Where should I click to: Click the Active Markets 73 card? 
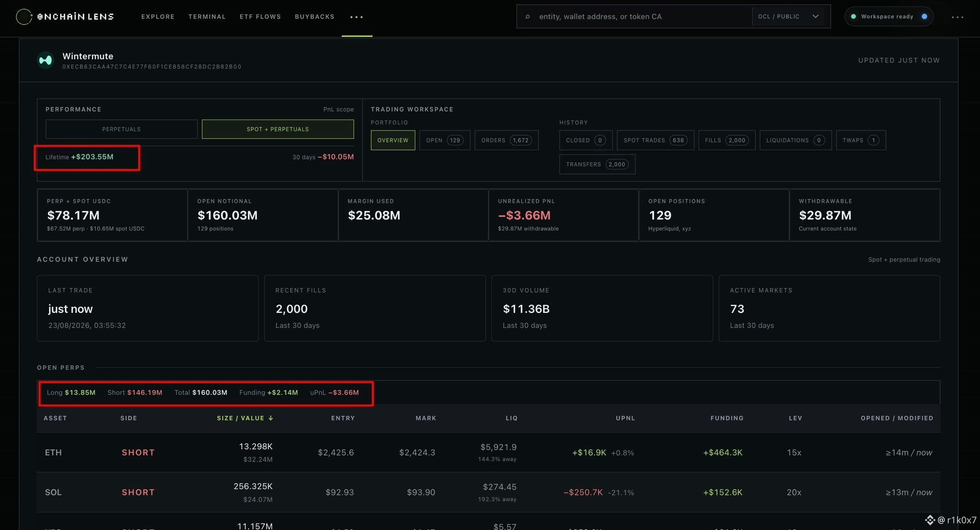click(830, 308)
